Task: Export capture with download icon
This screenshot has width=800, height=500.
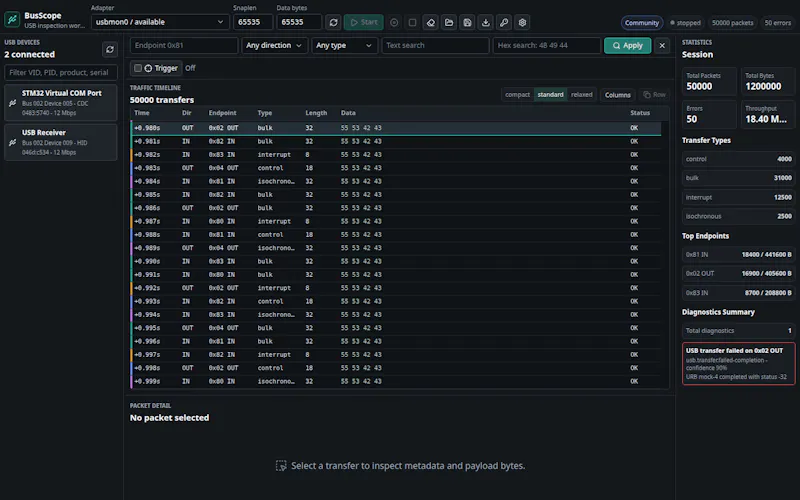Action: click(x=486, y=22)
